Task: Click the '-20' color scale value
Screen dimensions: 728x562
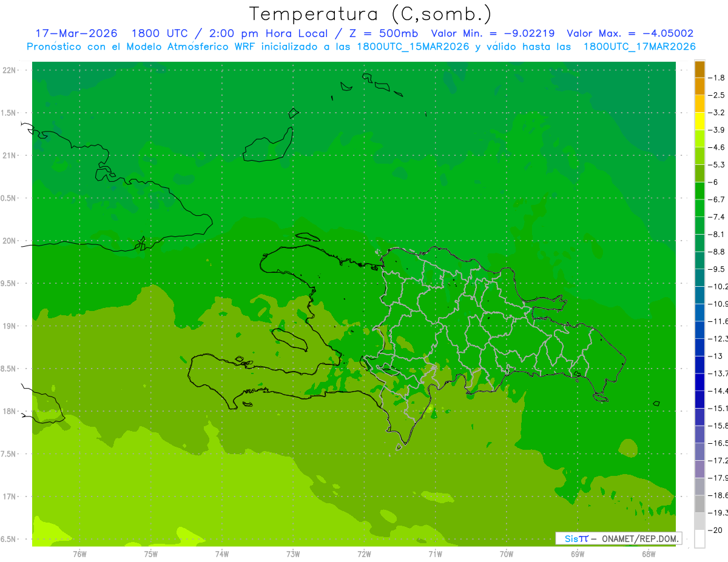Action: pyautogui.click(x=716, y=530)
